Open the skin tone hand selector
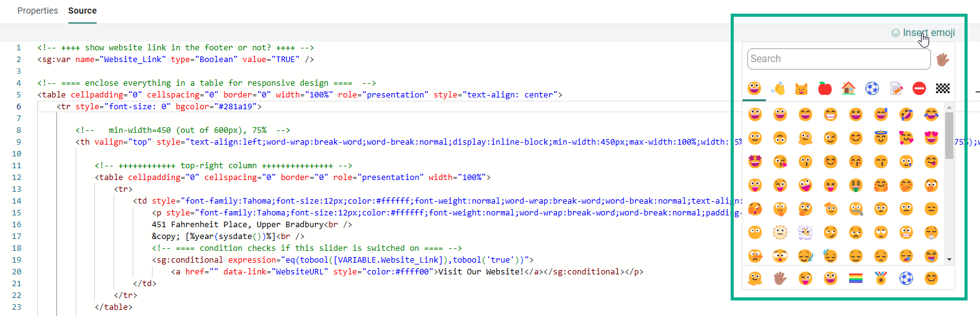The image size is (980, 316). tap(943, 60)
